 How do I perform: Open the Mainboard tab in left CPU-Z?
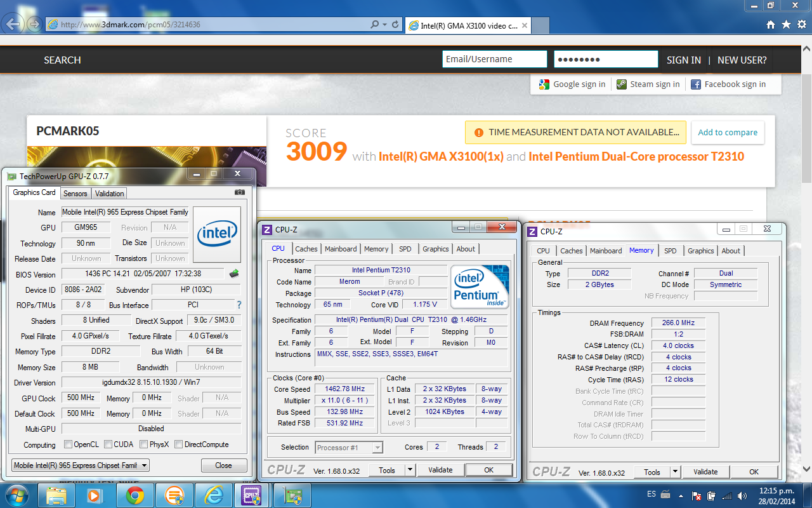[x=341, y=249]
